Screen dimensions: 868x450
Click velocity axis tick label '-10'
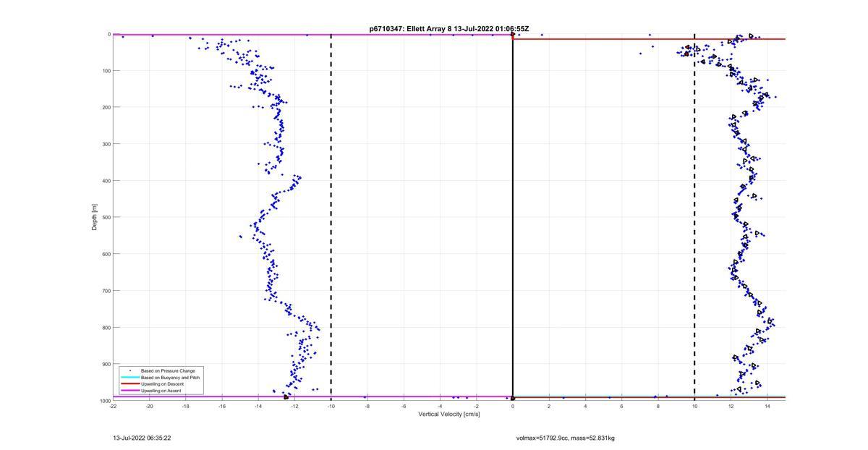tap(331, 407)
